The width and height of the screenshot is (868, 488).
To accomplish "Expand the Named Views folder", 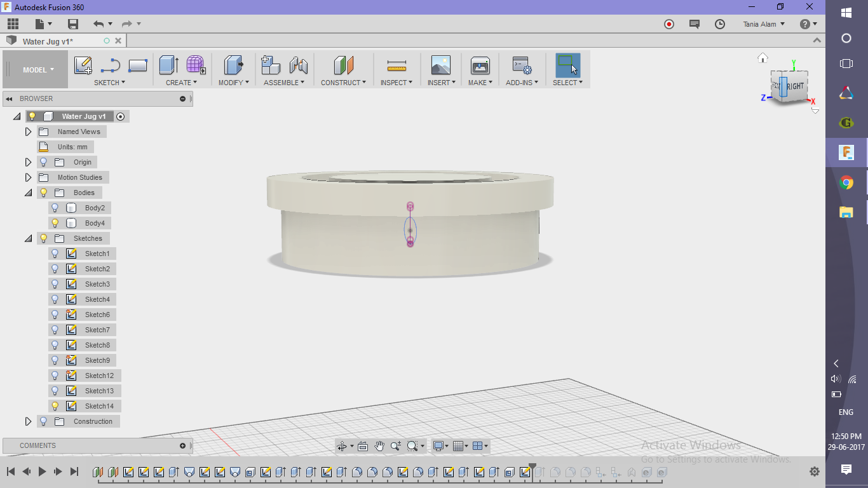I will coord(28,132).
